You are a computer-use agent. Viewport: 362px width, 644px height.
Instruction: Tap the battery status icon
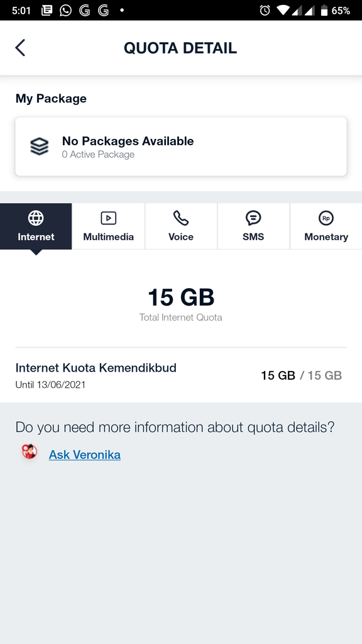point(324,11)
